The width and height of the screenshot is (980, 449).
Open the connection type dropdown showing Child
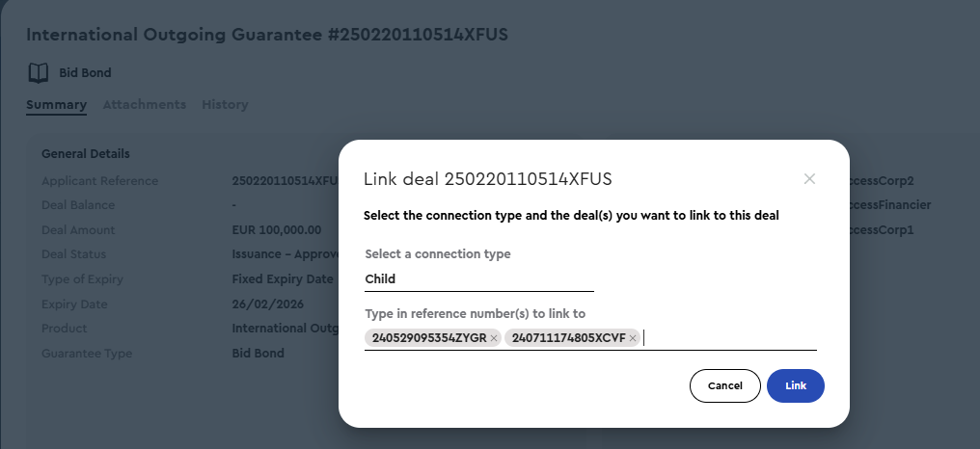click(x=478, y=279)
